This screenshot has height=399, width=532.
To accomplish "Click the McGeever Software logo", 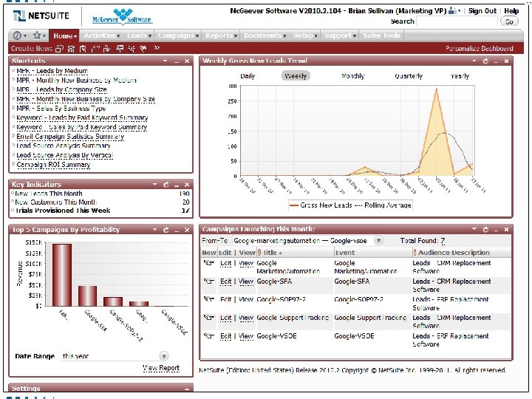I will tap(122, 16).
